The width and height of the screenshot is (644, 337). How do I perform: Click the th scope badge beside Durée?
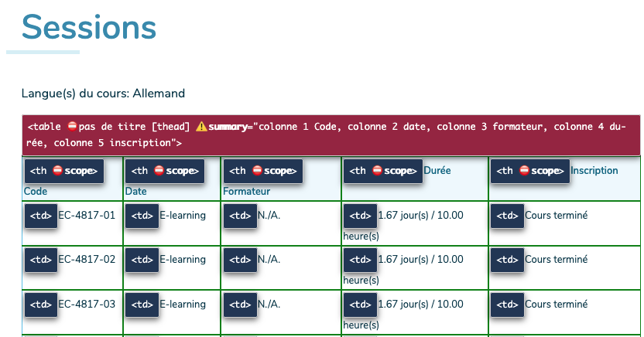coord(383,171)
